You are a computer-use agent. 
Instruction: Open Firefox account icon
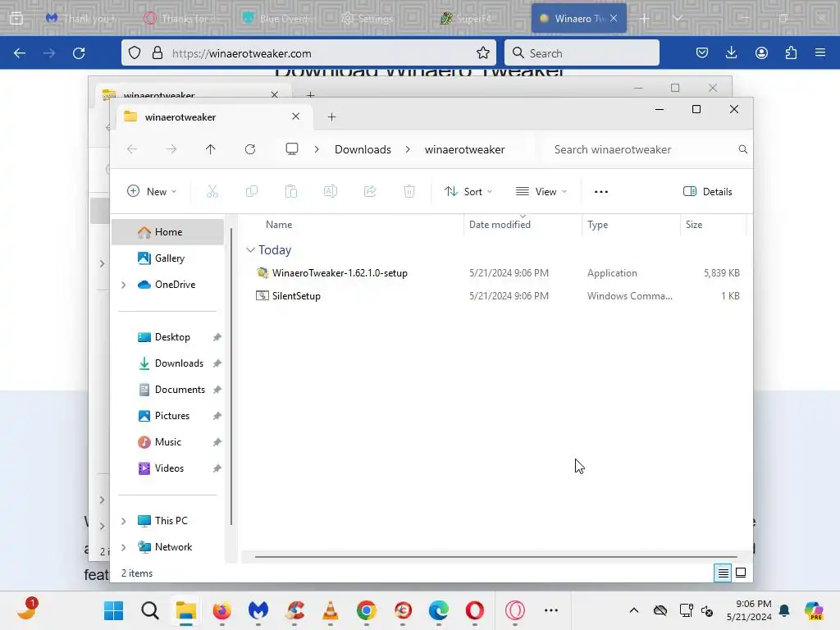tap(761, 52)
